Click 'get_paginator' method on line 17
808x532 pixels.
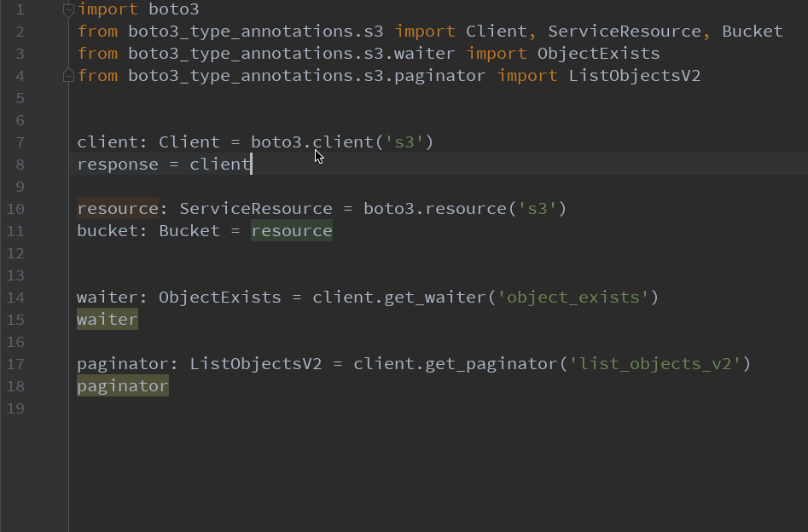pos(491,363)
